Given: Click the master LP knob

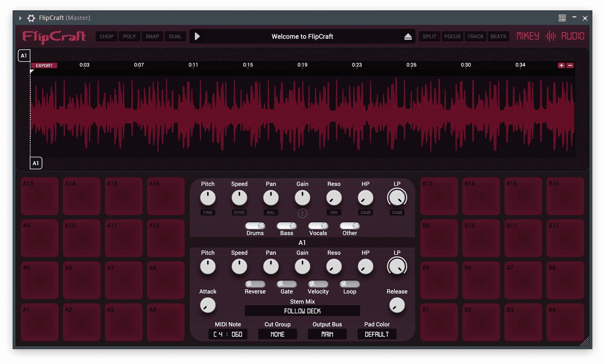Looking at the screenshot, I should [397, 198].
